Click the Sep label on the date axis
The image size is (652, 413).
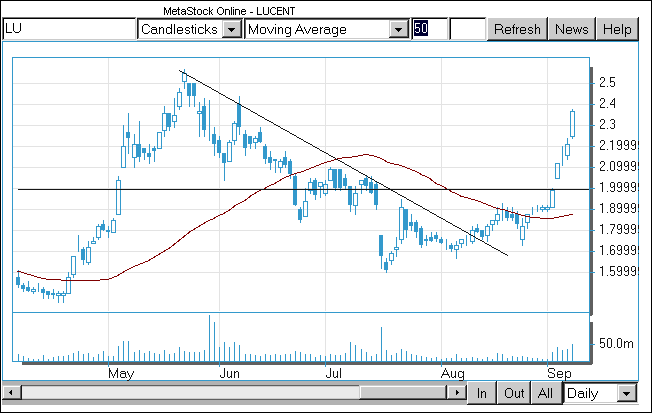pyautogui.click(x=559, y=373)
